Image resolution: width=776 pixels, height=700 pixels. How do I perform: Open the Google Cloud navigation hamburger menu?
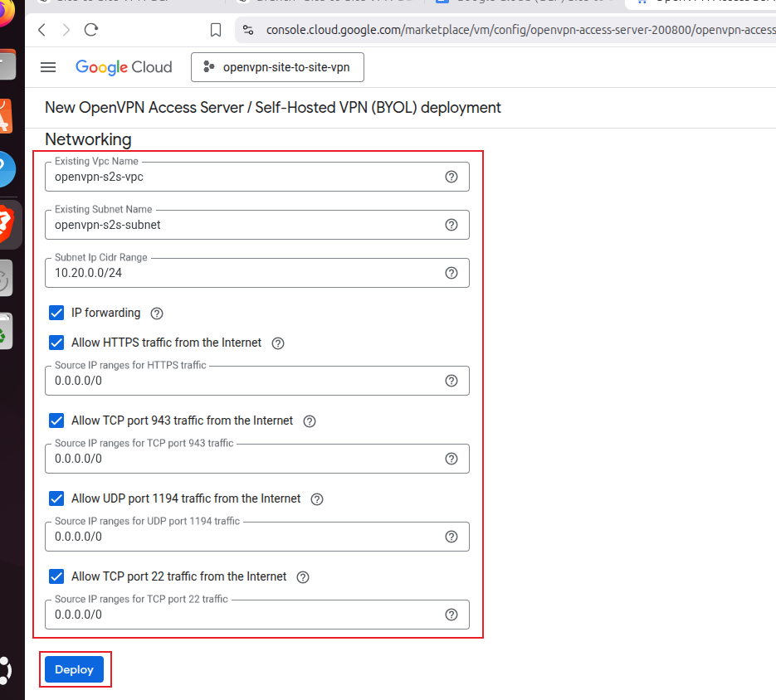pyautogui.click(x=48, y=67)
